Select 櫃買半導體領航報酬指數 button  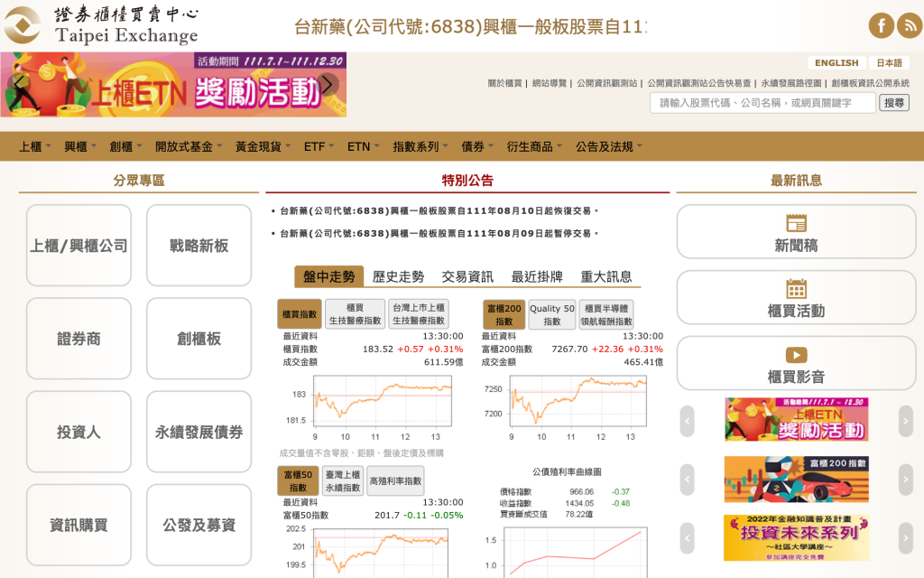pos(606,314)
